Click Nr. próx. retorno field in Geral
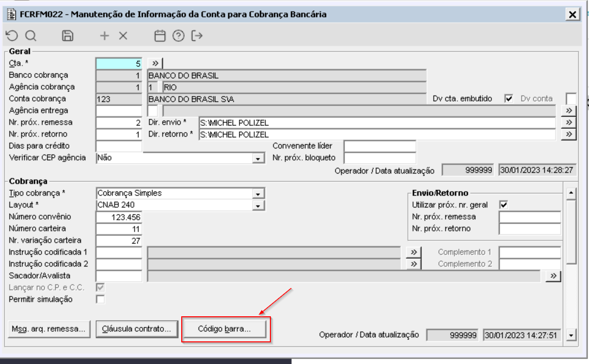Viewport: 589px width, 364px height. pyautogui.click(x=119, y=134)
